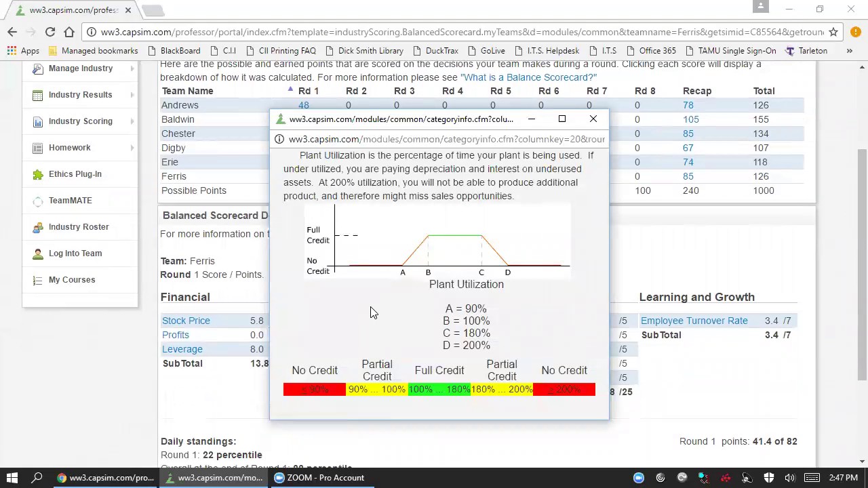868x488 pixels.
Task: Click the site info icon in popup address bar
Action: click(x=279, y=139)
